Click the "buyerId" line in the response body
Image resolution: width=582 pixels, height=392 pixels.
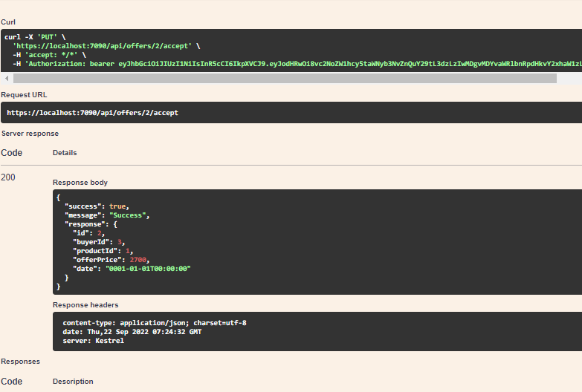[99, 242]
